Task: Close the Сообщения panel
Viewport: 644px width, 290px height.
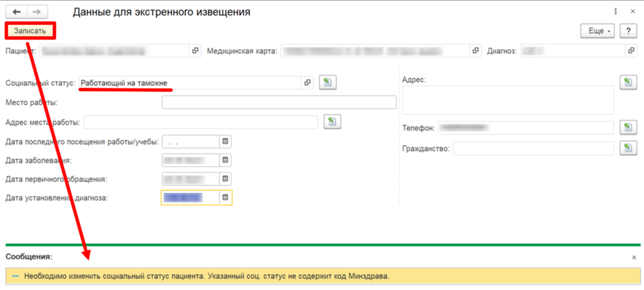Action: [x=634, y=257]
